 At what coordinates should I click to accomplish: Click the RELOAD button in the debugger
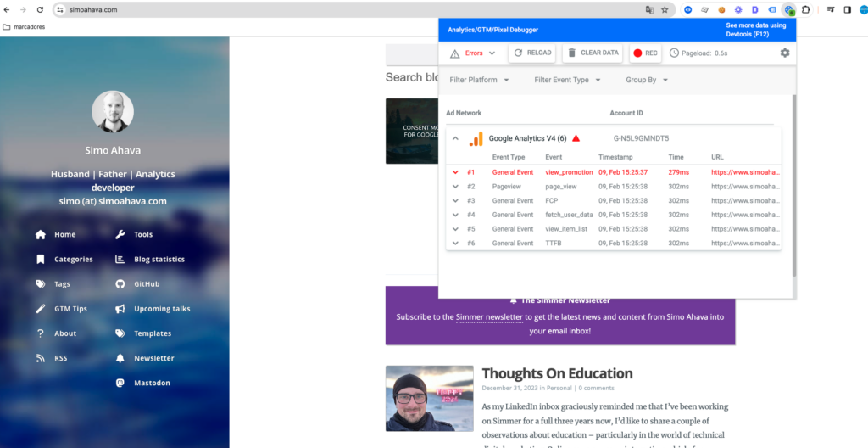click(x=532, y=53)
